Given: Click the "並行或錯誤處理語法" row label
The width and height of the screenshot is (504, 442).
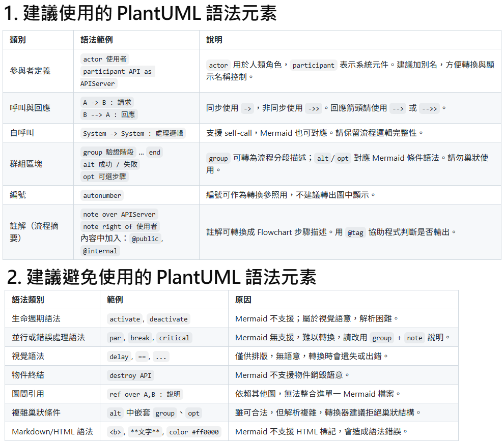Looking at the screenshot, I should coord(48,337).
